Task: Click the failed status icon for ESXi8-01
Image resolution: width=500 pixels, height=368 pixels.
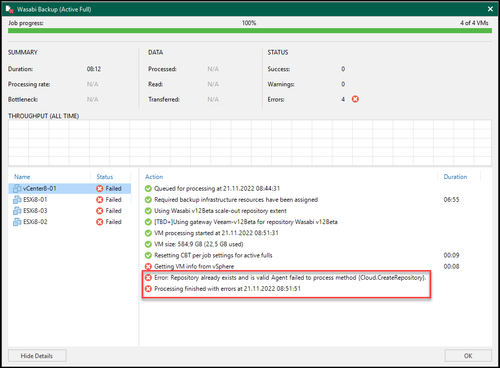Action: click(99, 200)
